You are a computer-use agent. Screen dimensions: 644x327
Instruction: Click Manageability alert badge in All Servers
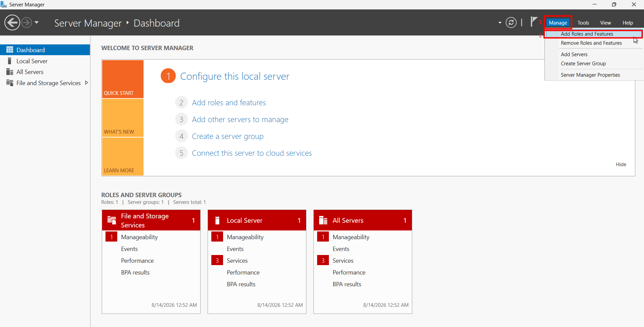(x=323, y=237)
